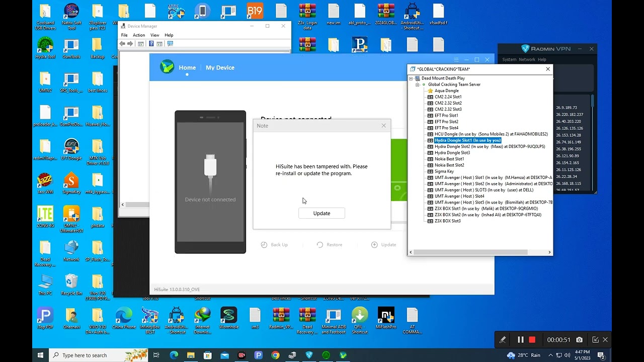This screenshot has height=362, width=644.
Task: Click Hydra Tool desktop icon
Action: pos(45,48)
